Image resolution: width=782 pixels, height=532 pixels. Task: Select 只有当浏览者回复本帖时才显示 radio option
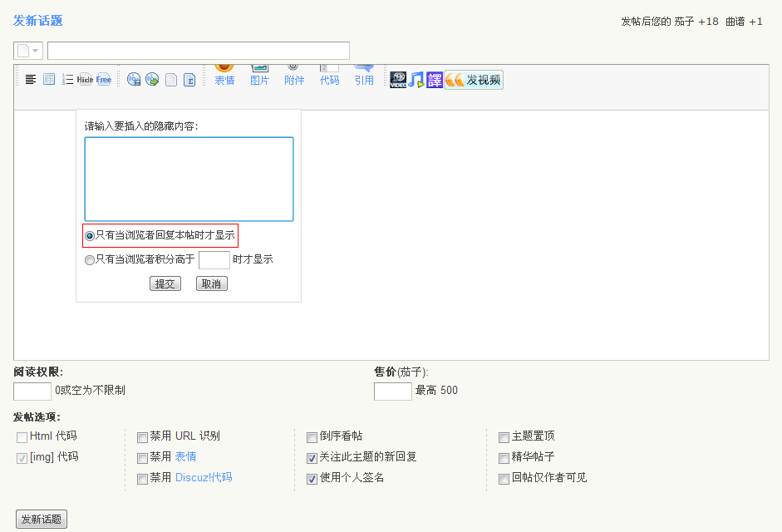89,236
